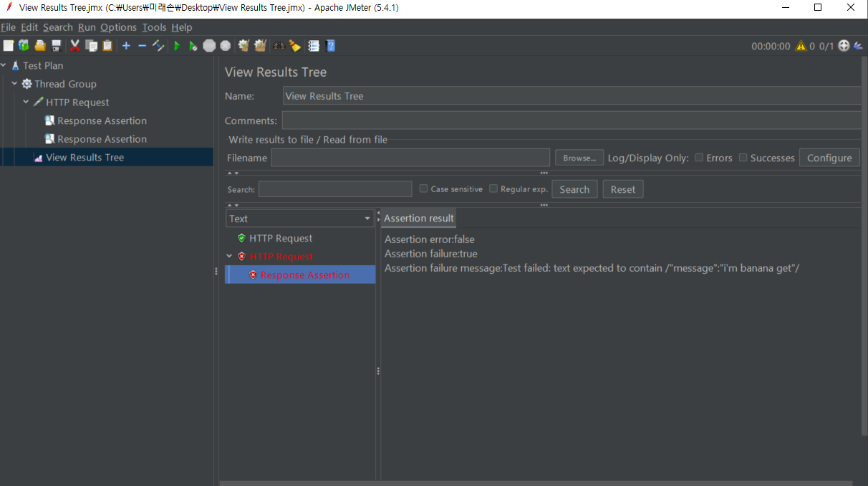This screenshot has height=486, width=868.
Task: Click the 'Assertion failure:true' text line
Action: [431, 254]
